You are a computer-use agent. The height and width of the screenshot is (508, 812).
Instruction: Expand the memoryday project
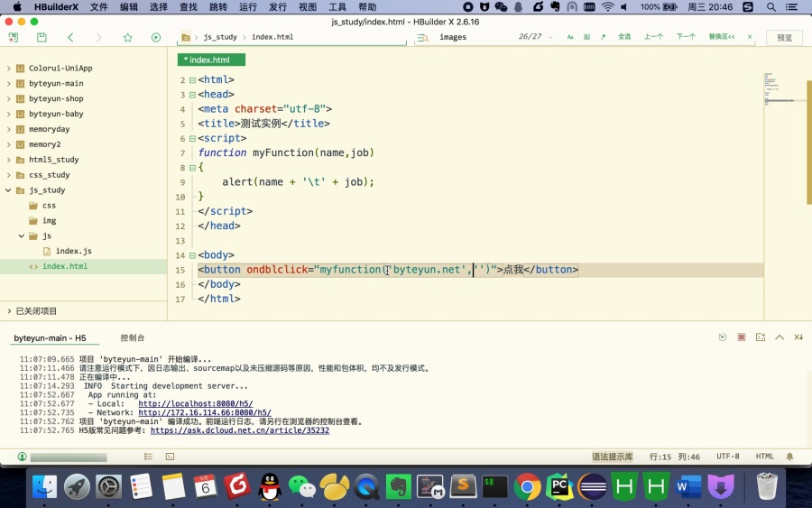click(x=9, y=129)
